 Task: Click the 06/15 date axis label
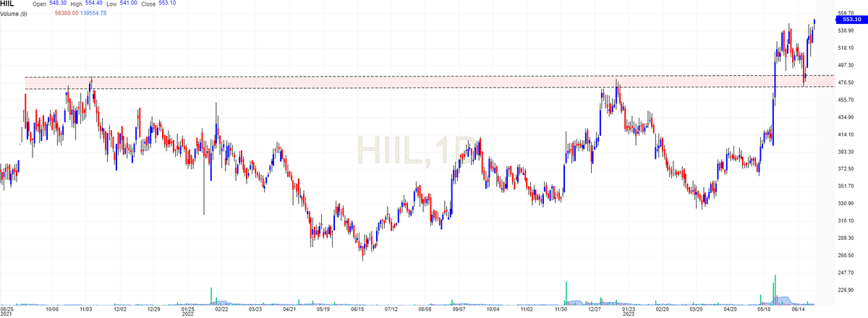[x=357, y=309]
